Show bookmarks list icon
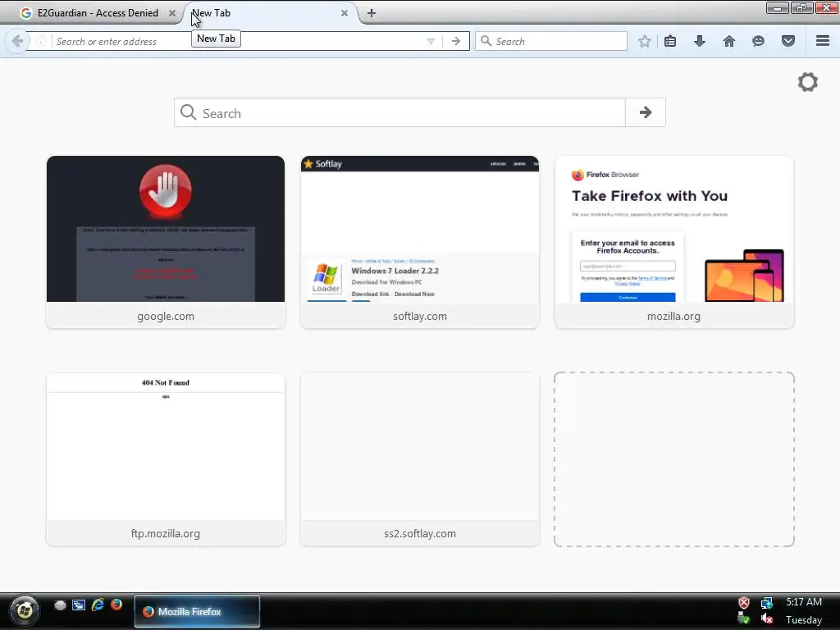 click(x=670, y=41)
